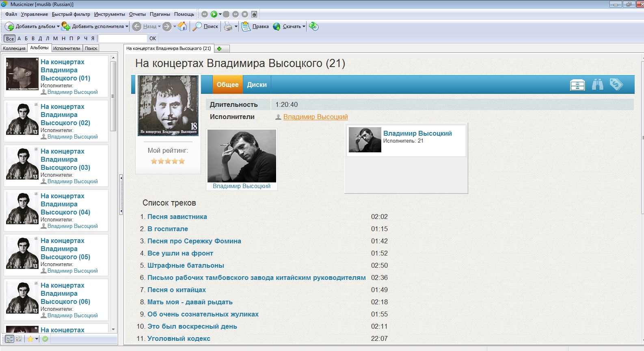Open track Штрафные батальоны
The width and height of the screenshot is (644, 351).
[x=186, y=266]
